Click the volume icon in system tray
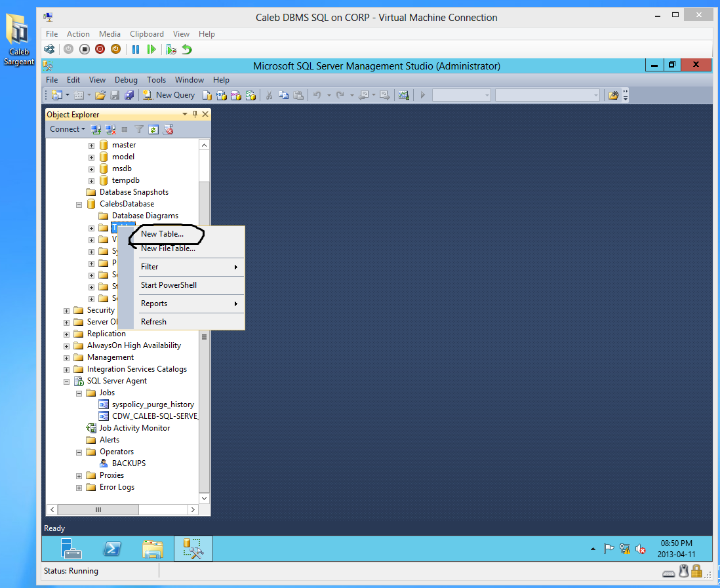The width and height of the screenshot is (720, 588). point(640,549)
